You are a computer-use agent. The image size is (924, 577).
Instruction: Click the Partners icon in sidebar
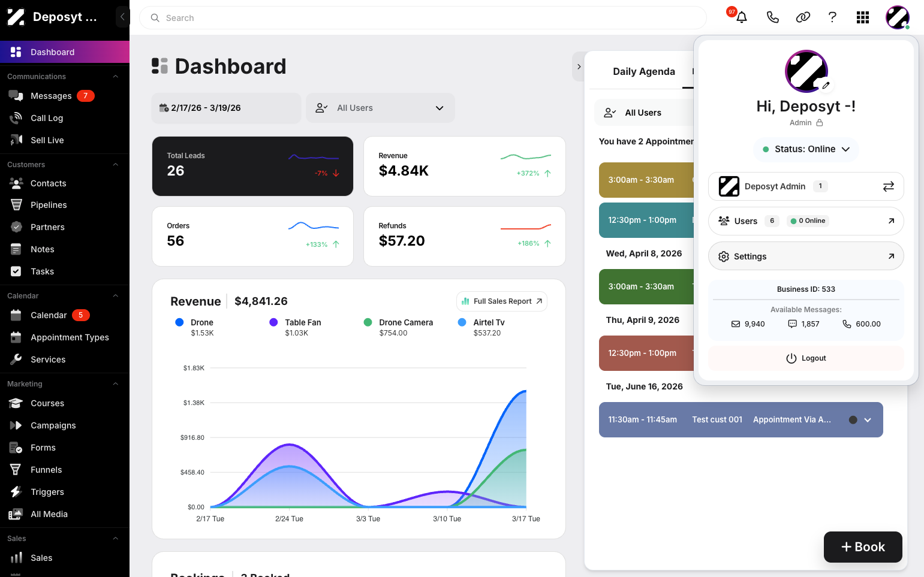pyautogui.click(x=16, y=227)
